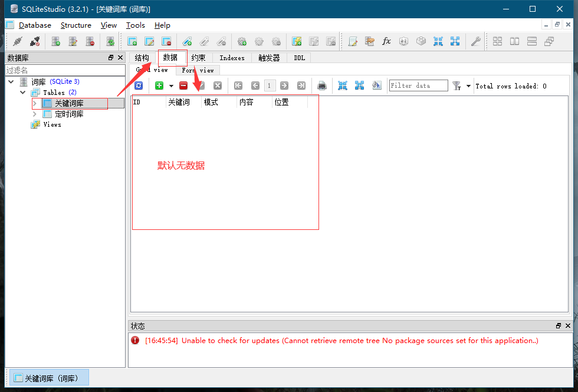Click the green insert row icon
This screenshot has width=578, height=392.
pyautogui.click(x=159, y=85)
